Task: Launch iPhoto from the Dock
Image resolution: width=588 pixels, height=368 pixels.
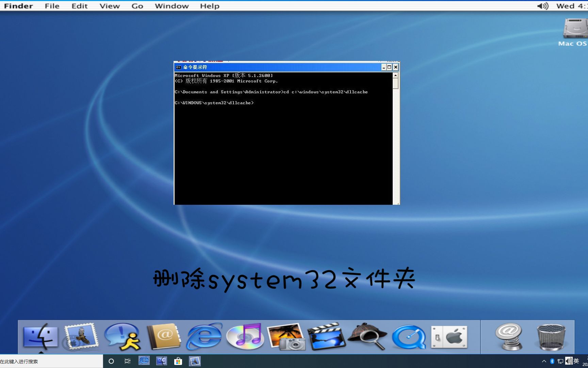Action: [x=287, y=337]
